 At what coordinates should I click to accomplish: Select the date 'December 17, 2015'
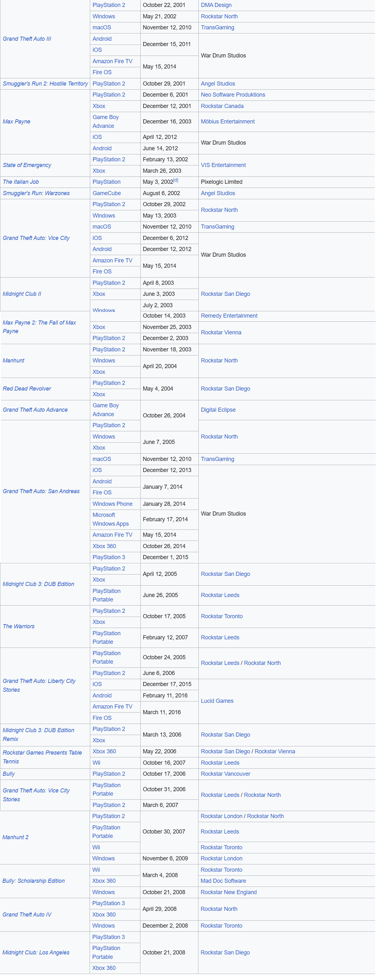click(167, 684)
